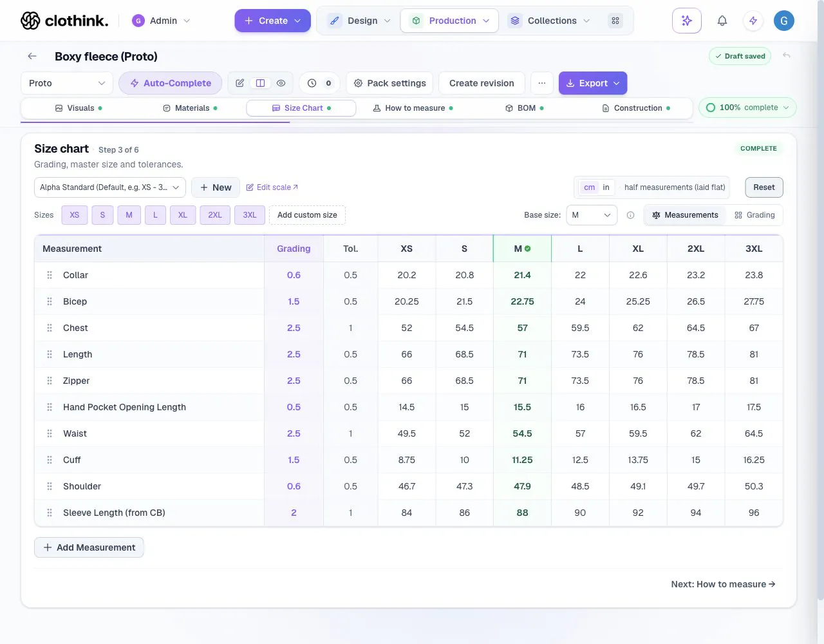Screen dimensions: 824x644
Task: Select Measurements view toggle
Action: click(685, 215)
